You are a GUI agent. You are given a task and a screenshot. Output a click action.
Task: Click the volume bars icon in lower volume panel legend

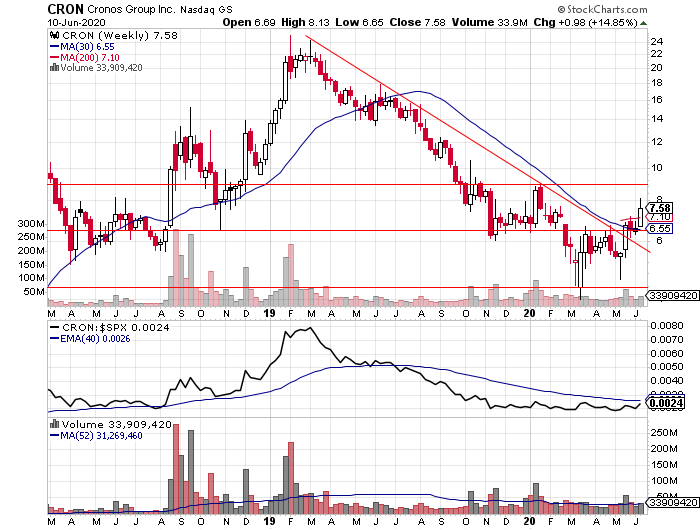pos(55,424)
